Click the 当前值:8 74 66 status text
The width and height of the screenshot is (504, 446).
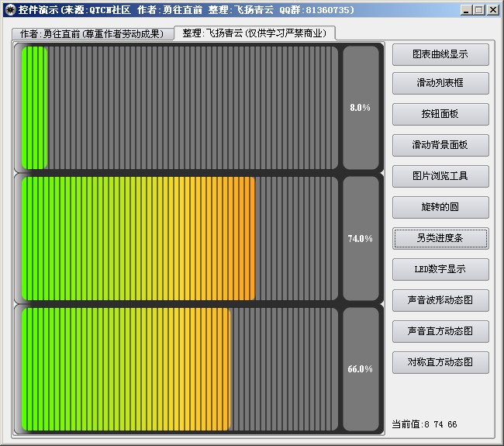click(424, 424)
